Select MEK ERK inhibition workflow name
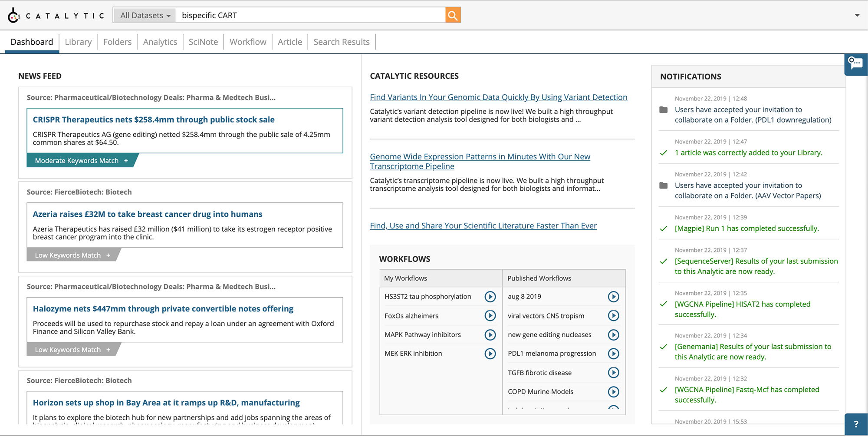868x437 pixels. [413, 354]
